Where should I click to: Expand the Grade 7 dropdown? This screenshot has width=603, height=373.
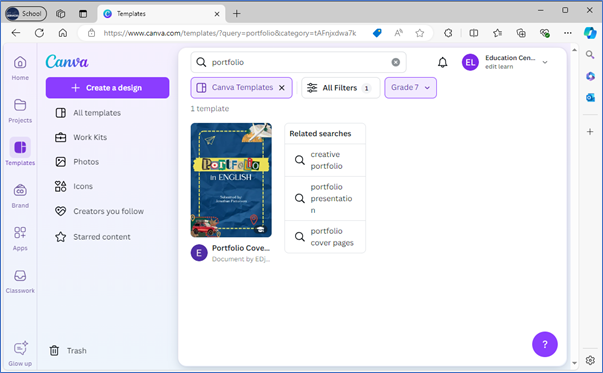(x=410, y=88)
